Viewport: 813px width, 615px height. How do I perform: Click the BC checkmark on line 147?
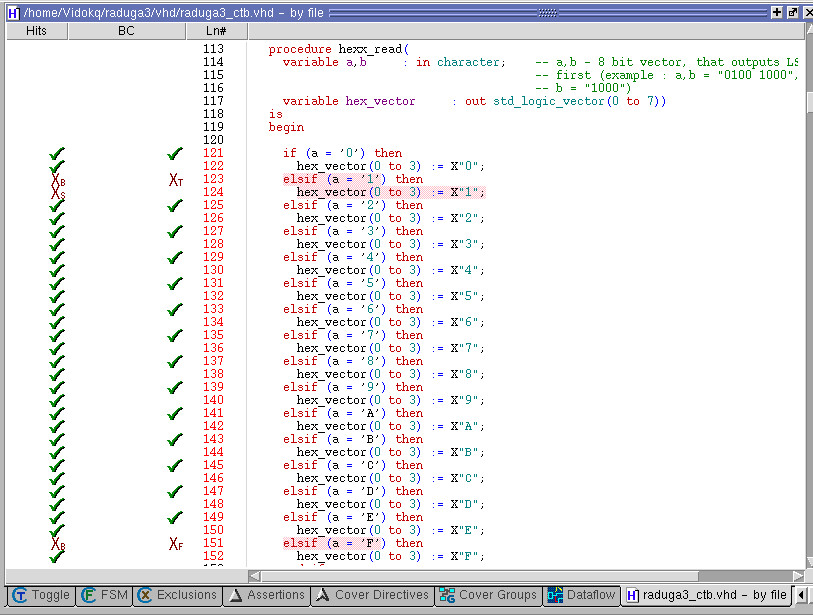[175, 491]
